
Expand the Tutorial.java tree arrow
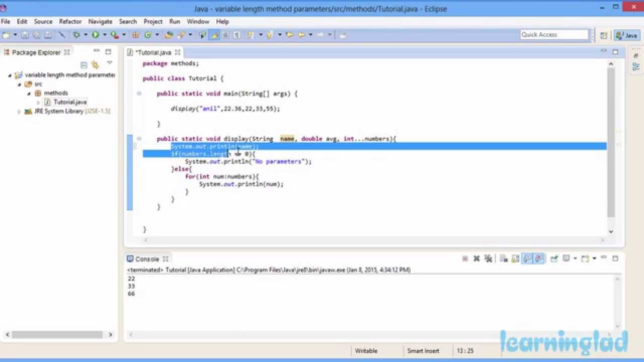tap(38, 102)
